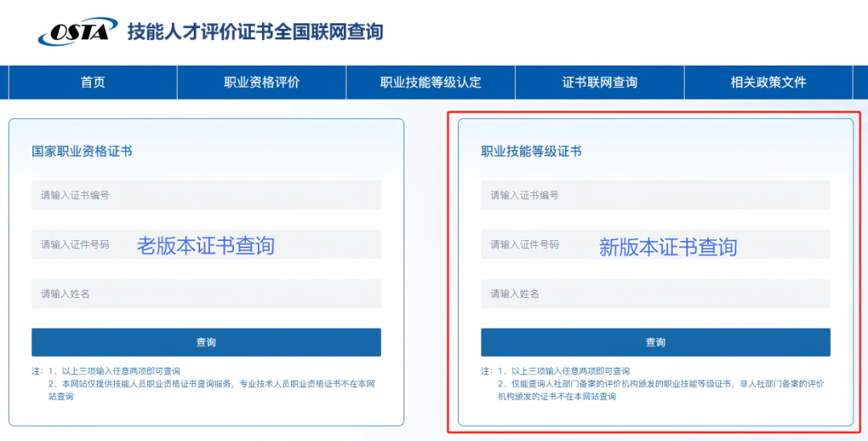Open 相关政策文件 from the navigation bar
This screenshot has width=868, height=441.
768,82
